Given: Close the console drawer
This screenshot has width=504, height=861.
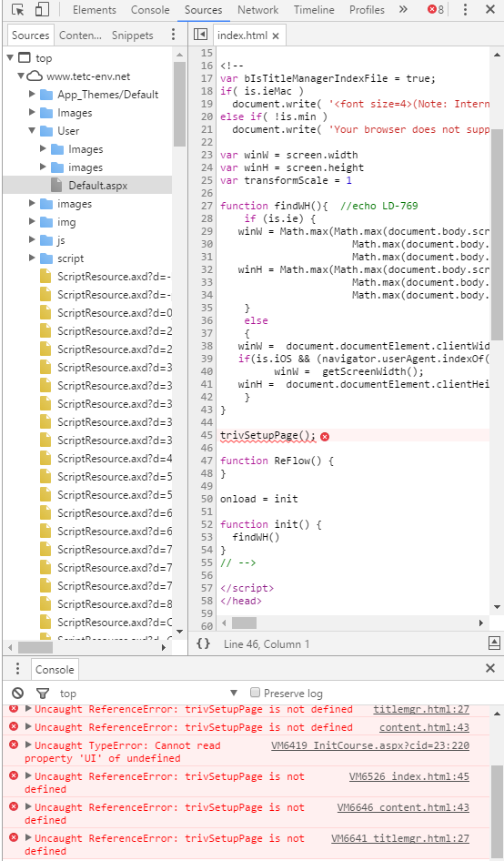Looking at the screenshot, I should [x=490, y=668].
